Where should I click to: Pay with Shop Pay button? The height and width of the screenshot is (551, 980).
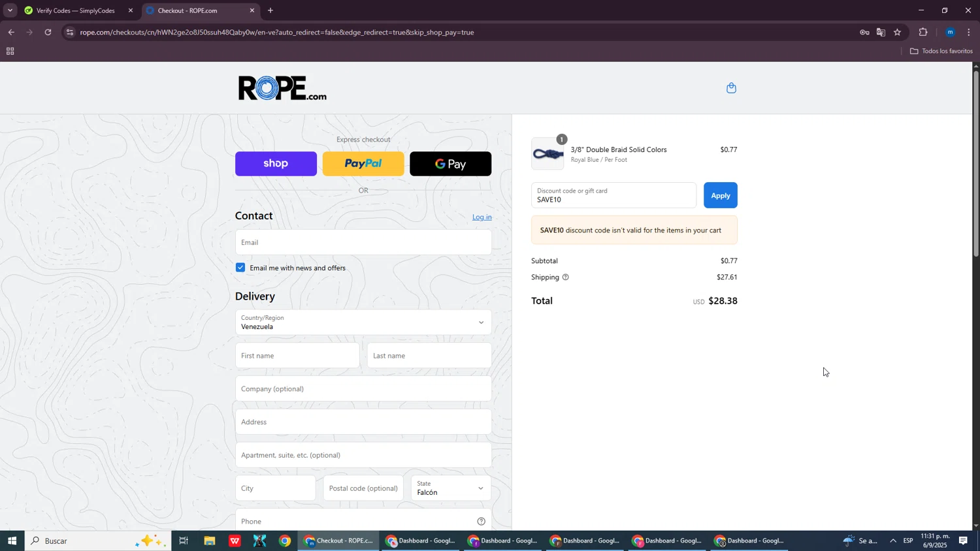click(276, 164)
